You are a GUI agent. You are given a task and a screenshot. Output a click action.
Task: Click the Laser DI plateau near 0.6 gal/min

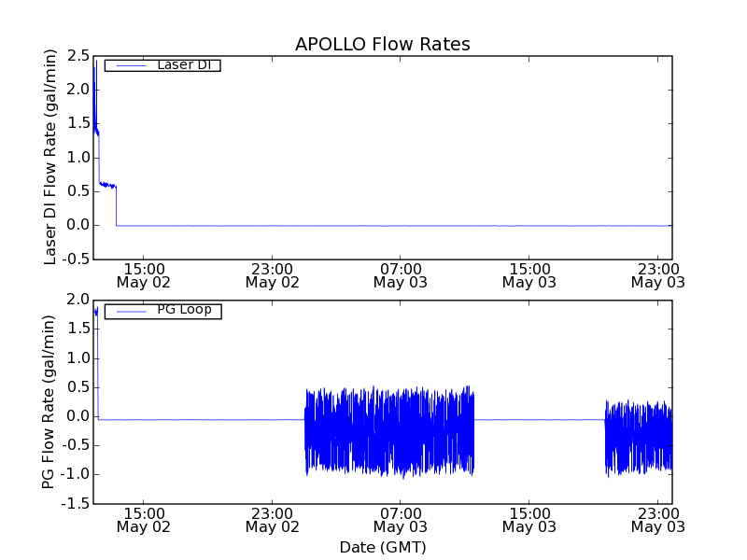tap(106, 185)
